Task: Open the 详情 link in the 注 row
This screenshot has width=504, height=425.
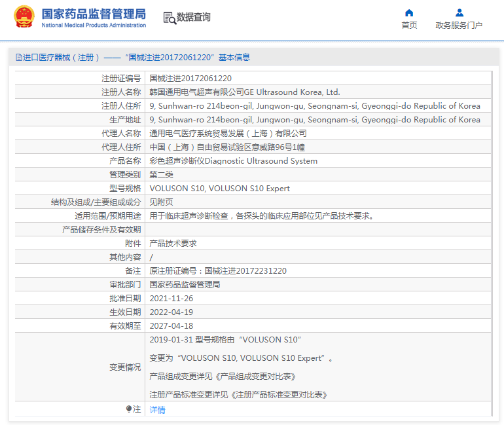Action: (157, 410)
